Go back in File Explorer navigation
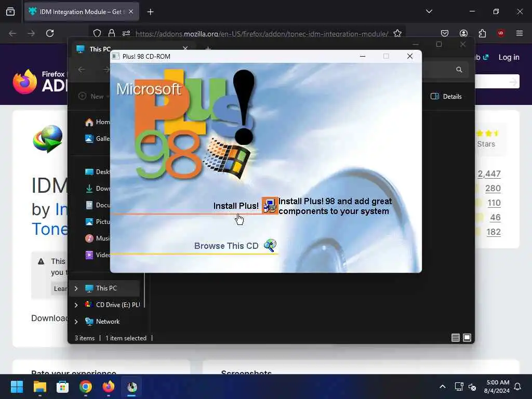 (x=82, y=70)
